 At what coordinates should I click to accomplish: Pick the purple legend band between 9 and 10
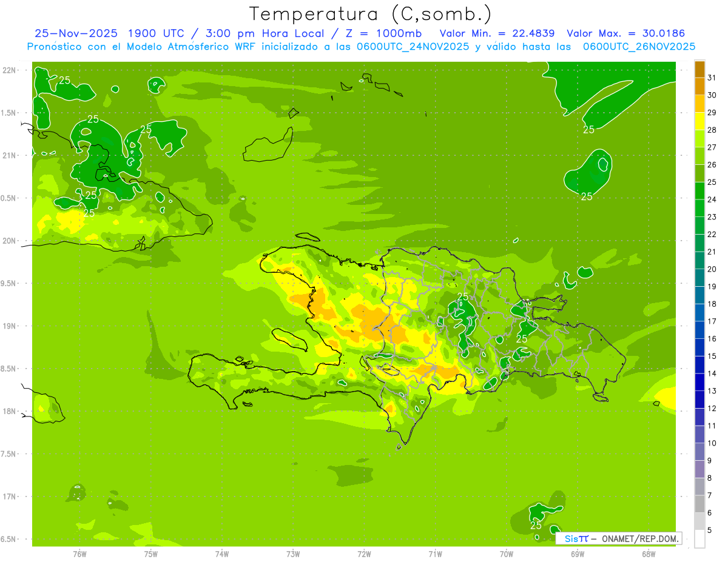point(699,452)
